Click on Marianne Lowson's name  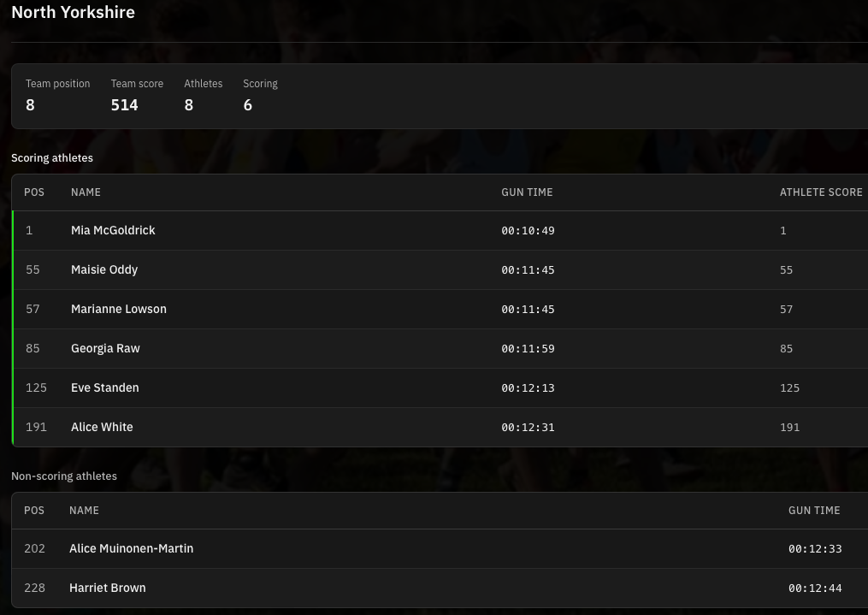click(x=119, y=309)
